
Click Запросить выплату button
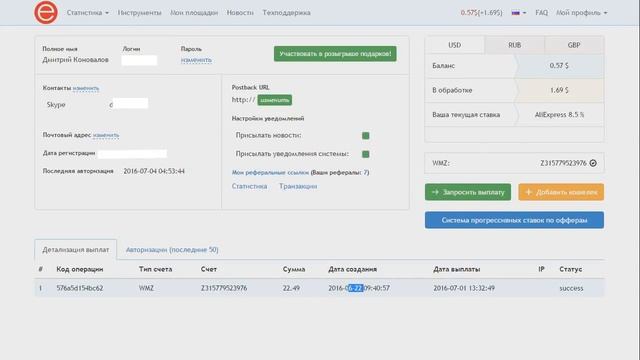click(468, 192)
